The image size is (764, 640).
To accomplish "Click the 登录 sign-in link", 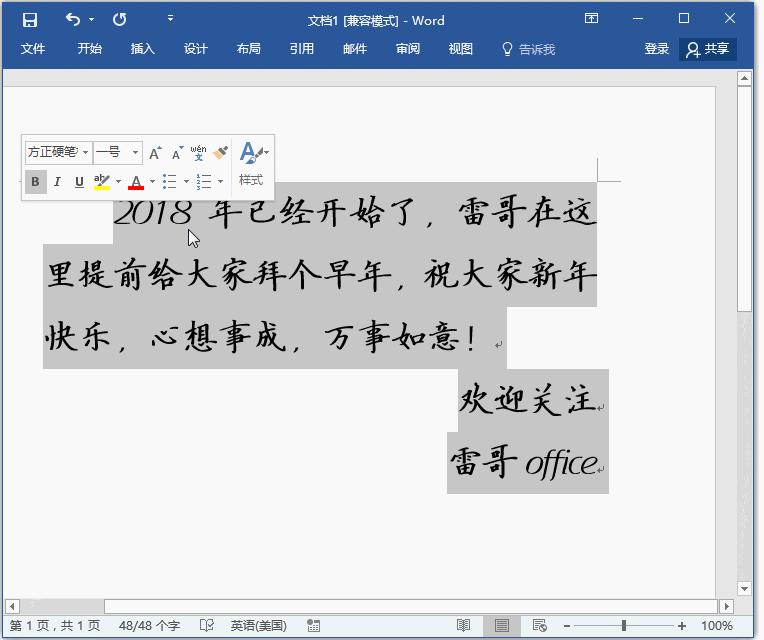I will [656, 49].
